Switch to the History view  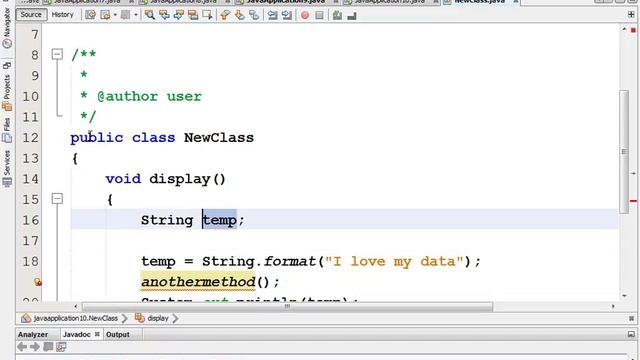[x=62, y=15]
